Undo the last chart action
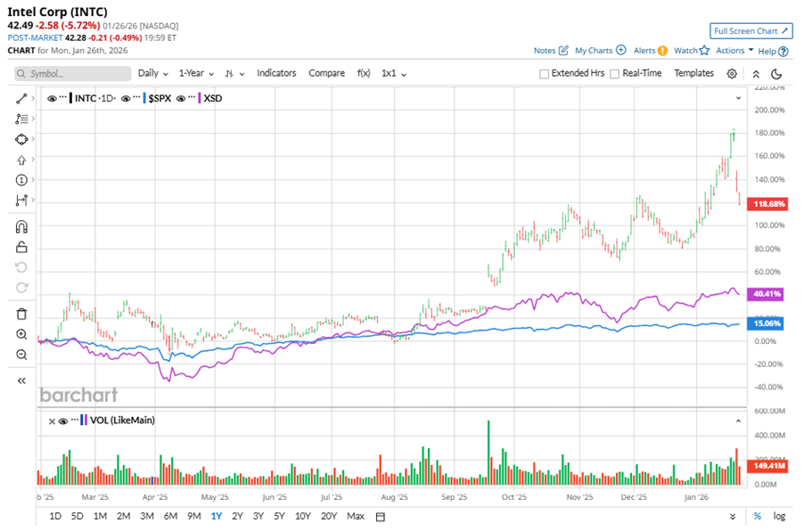 (21, 267)
